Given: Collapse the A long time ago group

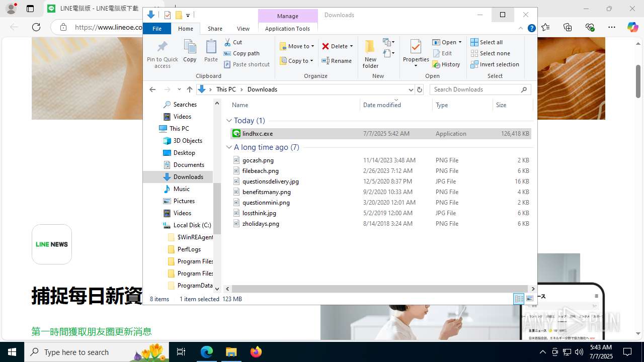Looking at the screenshot, I should [x=229, y=147].
